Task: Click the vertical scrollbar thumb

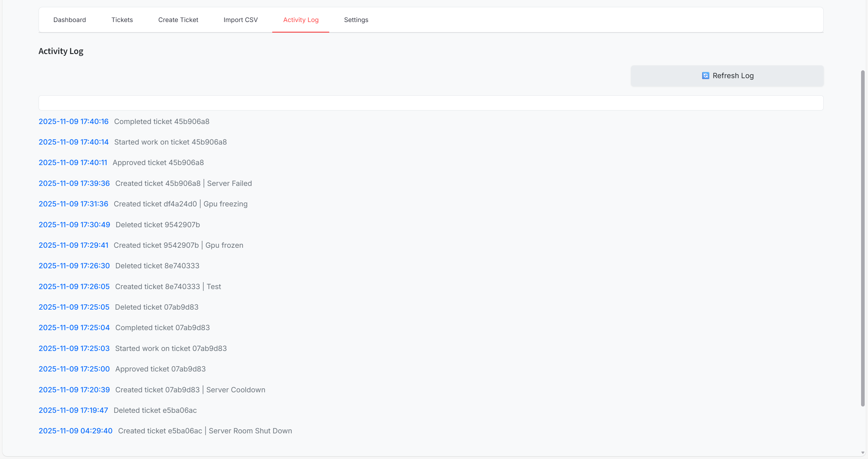Action: [862, 238]
